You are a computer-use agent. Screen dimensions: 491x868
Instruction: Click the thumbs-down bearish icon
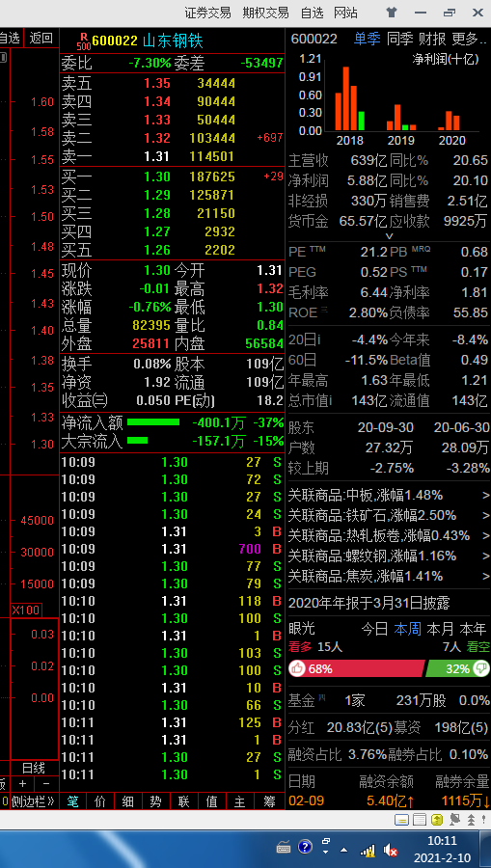coord(480,668)
